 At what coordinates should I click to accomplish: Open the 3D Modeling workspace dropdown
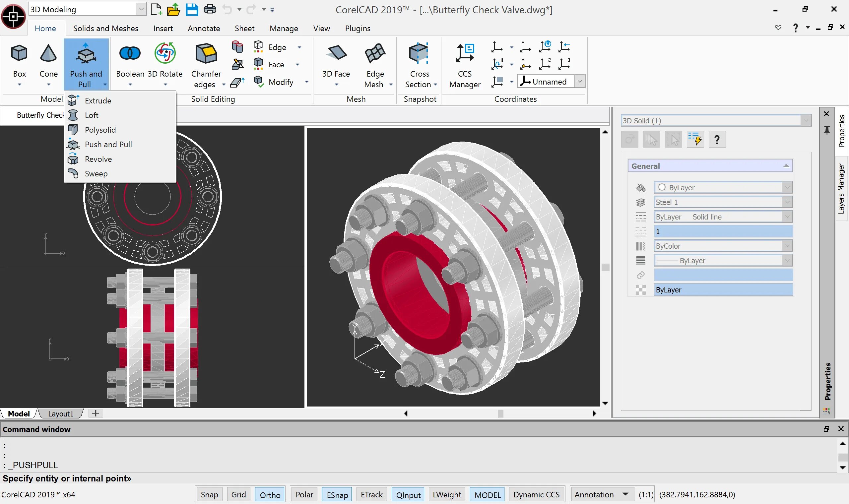click(x=141, y=9)
